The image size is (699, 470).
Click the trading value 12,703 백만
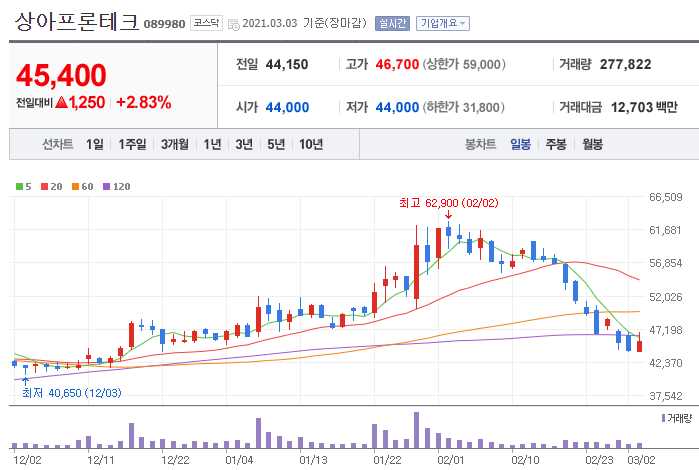tap(644, 107)
